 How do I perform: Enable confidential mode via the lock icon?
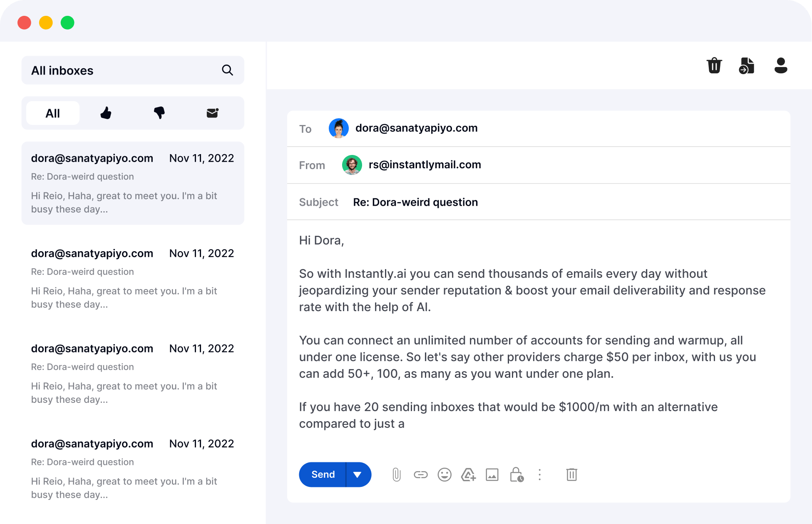point(516,474)
